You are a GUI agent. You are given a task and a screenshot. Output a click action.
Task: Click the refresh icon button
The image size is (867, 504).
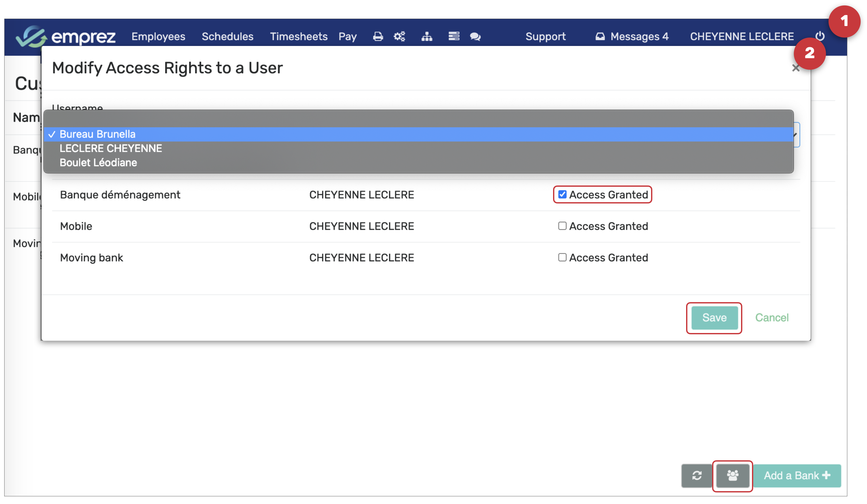click(697, 475)
